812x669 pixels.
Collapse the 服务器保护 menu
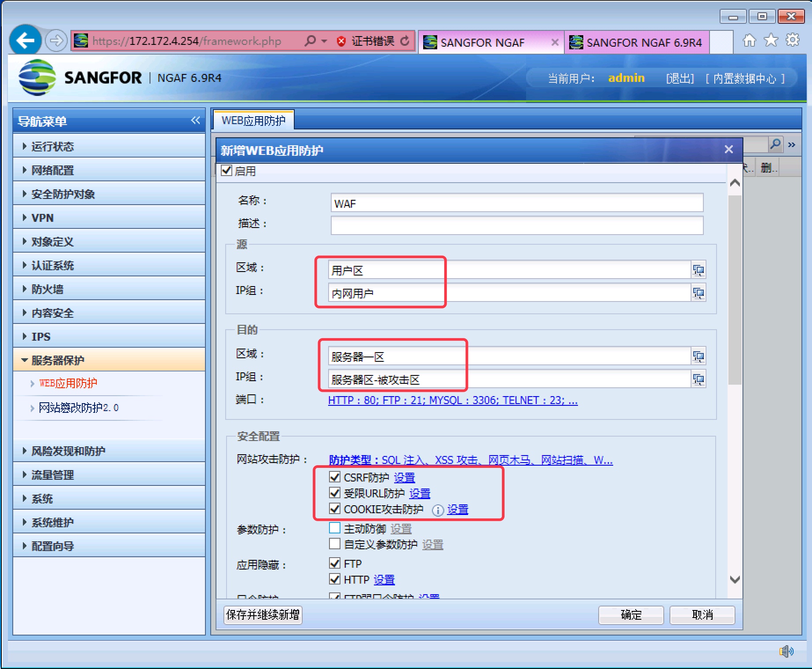pyautogui.click(x=109, y=360)
